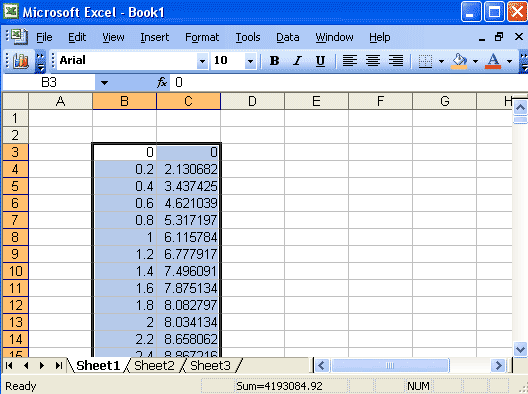Click into the formula bar

(349, 83)
